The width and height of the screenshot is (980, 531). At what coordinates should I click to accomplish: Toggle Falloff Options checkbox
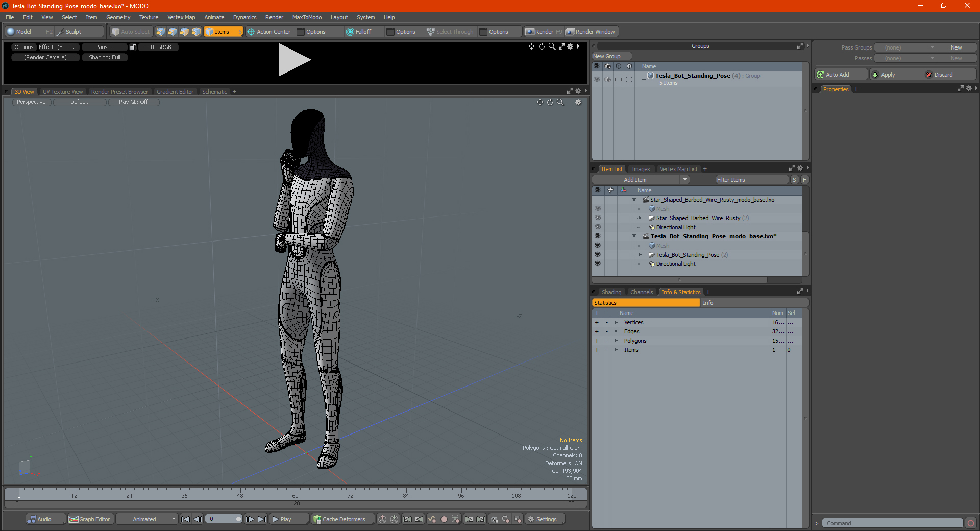390,32
